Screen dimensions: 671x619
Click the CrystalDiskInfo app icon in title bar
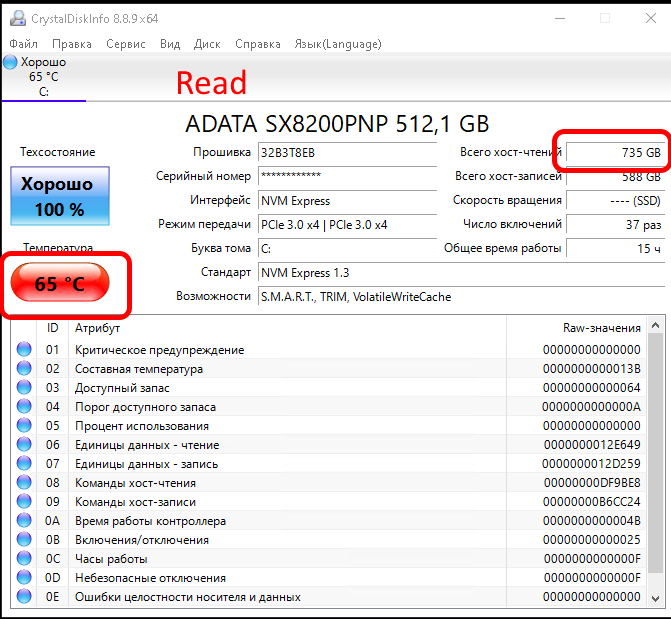18,18
